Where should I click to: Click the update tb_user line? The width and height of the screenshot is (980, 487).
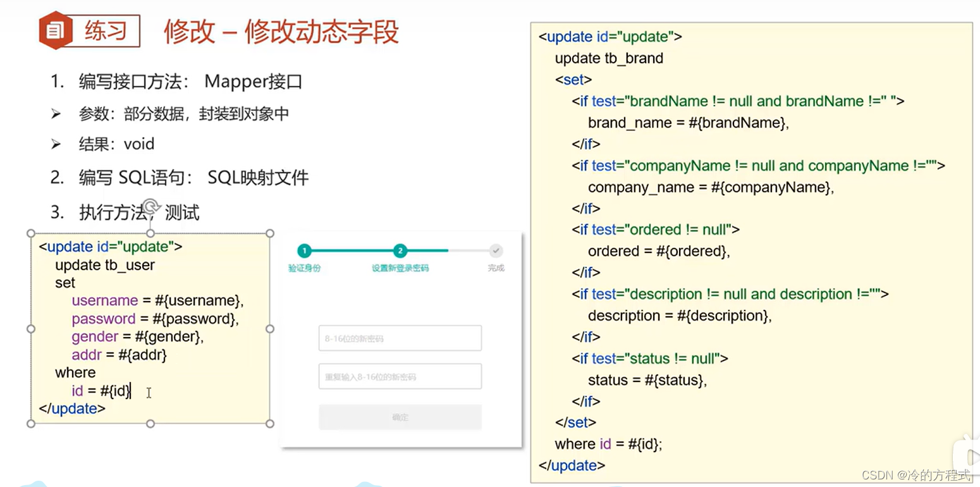[x=105, y=265]
